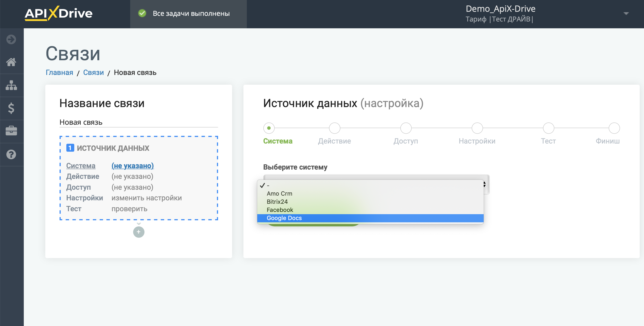The width and height of the screenshot is (644, 326).
Task: Click the Система link in the source block
Action: [81, 165]
